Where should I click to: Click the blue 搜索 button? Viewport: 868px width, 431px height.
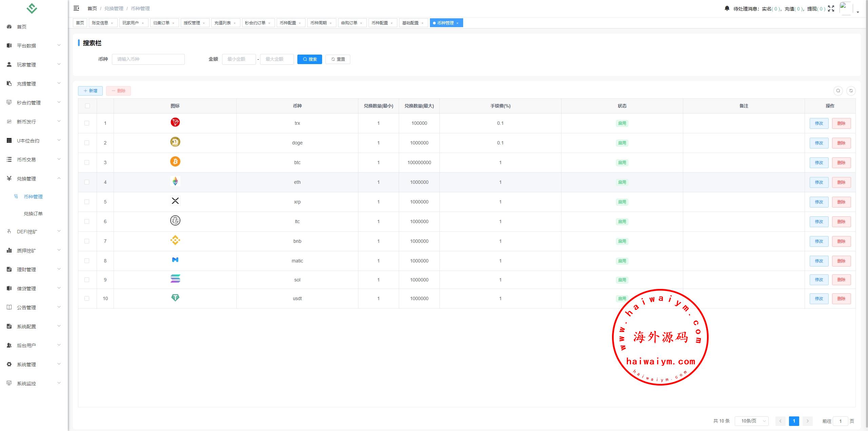[x=310, y=59]
